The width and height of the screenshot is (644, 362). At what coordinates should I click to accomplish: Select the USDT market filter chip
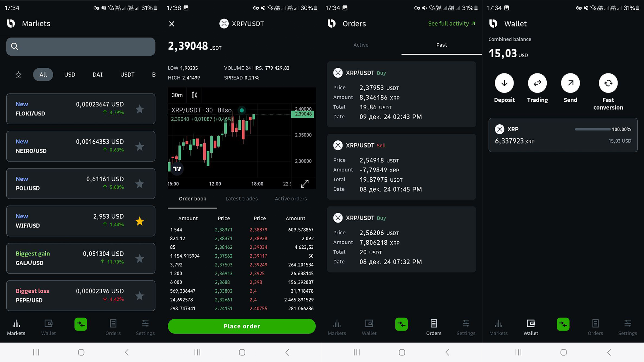127,74
